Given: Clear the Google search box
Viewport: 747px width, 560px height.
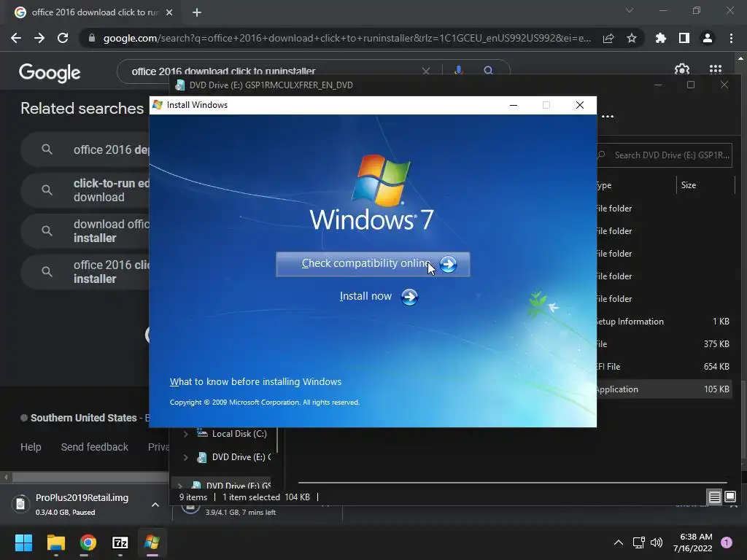Looking at the screenshot, I should 426,71.
